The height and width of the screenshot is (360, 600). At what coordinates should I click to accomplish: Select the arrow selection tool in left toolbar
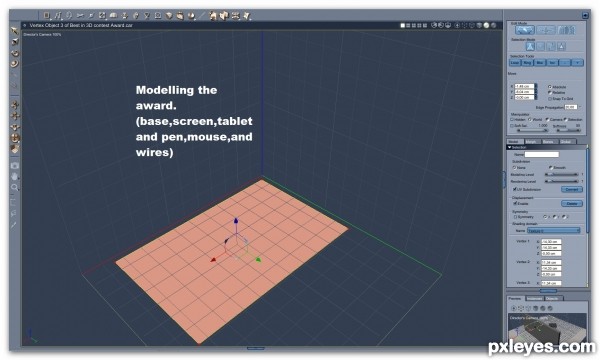[15, 31]
